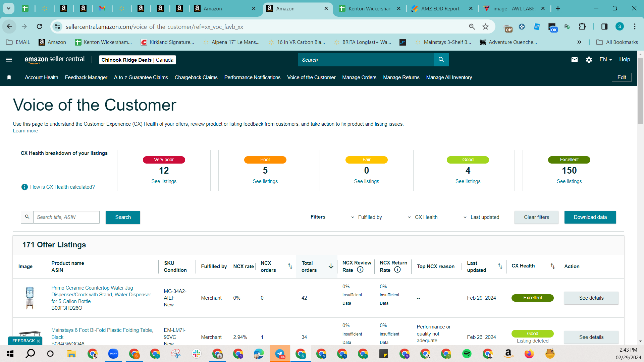Click the Seller Central top search field
The width and height of the screenshot is (644, 362).
(366, 60)
